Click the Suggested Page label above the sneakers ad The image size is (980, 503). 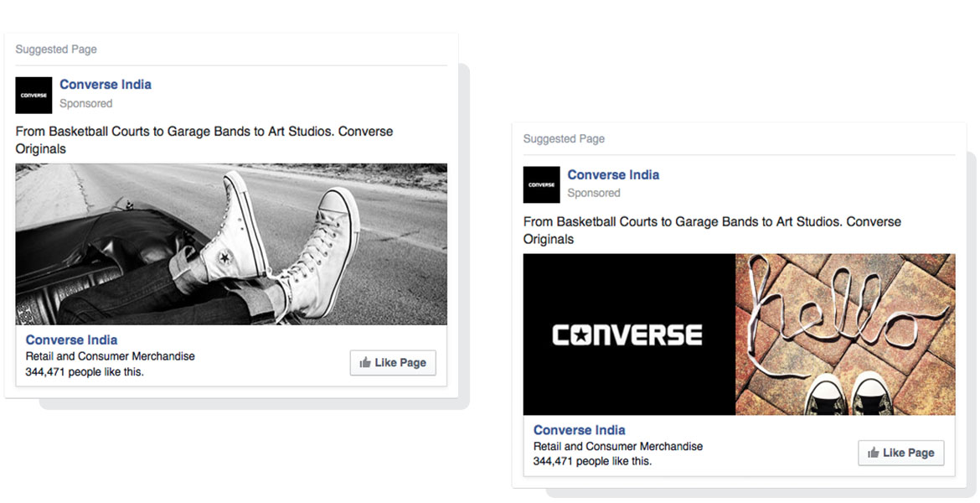pyautogui.click(x=56, y=49)
